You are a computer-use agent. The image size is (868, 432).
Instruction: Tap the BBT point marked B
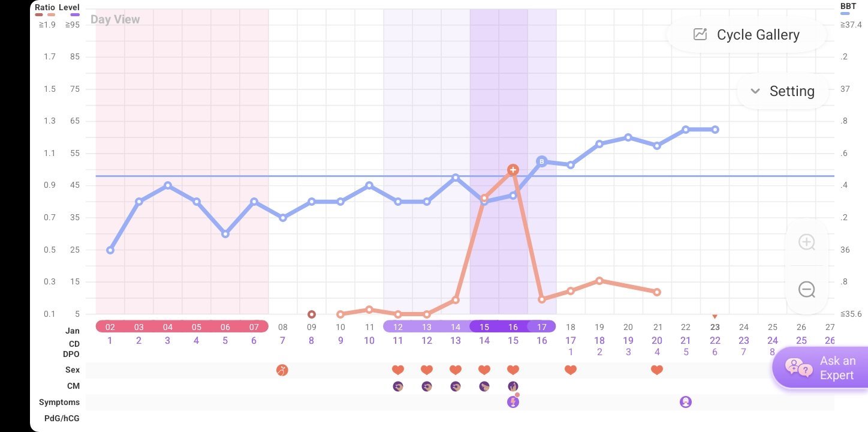click(541, 161)
